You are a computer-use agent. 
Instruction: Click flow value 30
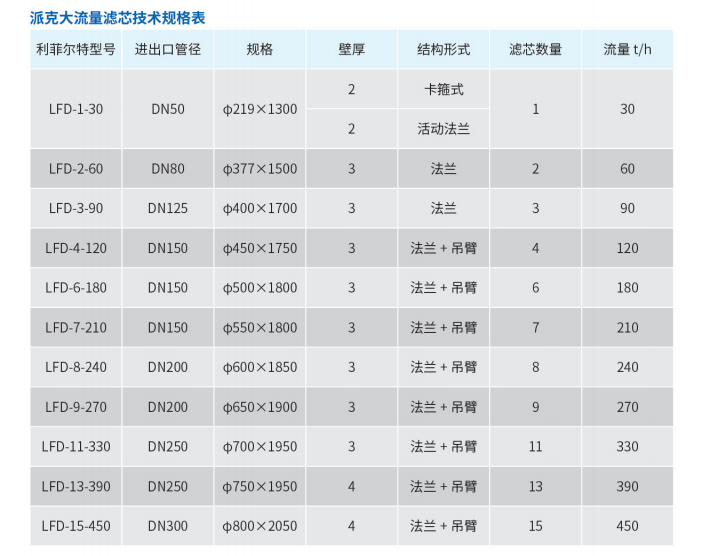coord(627,109)
